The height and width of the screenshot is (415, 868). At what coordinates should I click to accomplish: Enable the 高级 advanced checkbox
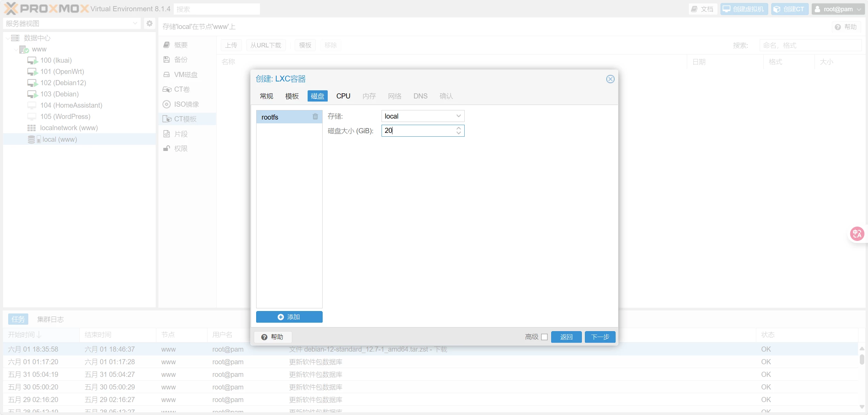click(x=544, y=337)
